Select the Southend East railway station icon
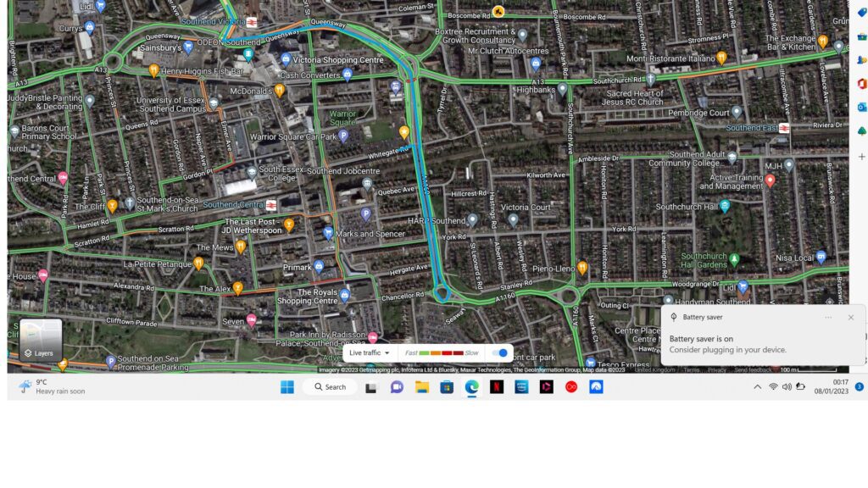The image size is (868, 488). (x=785, y=128)
